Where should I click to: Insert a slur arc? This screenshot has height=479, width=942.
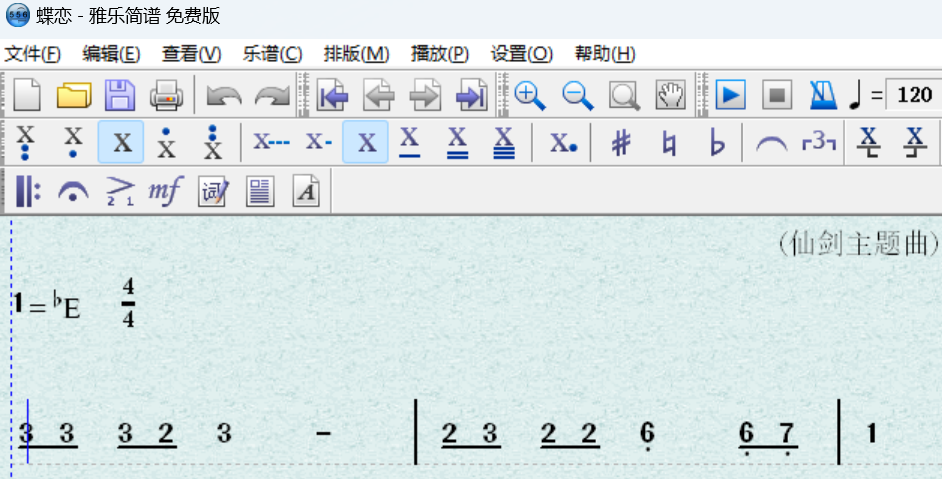pyautogui.click(x=771, y=144)
